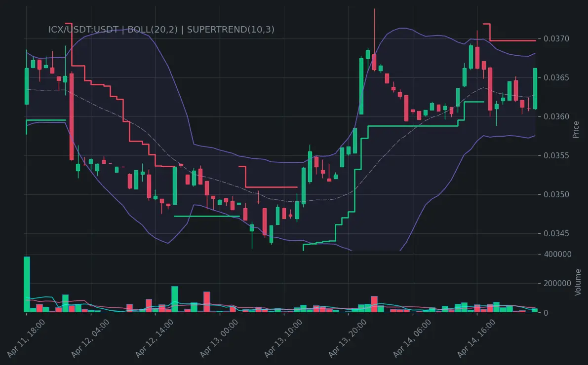Click the Apr 11, 18:00 time label

coord(26,339)
